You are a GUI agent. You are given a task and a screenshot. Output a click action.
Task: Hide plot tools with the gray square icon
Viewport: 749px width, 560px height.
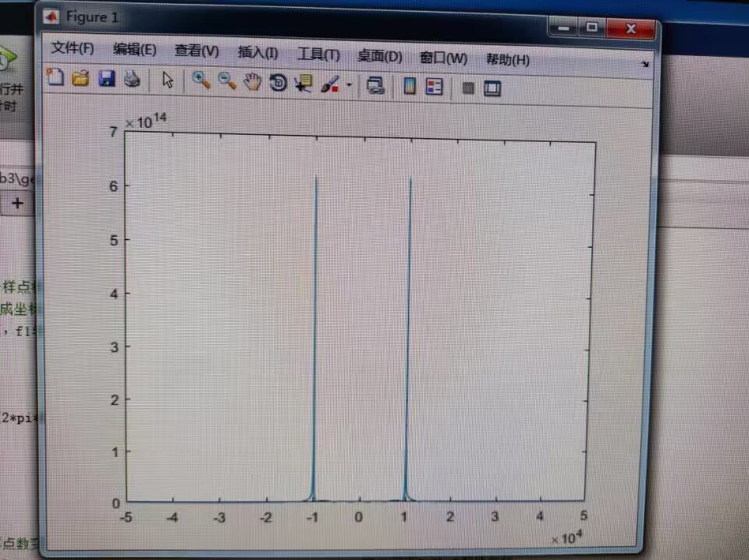coord(468,88)
